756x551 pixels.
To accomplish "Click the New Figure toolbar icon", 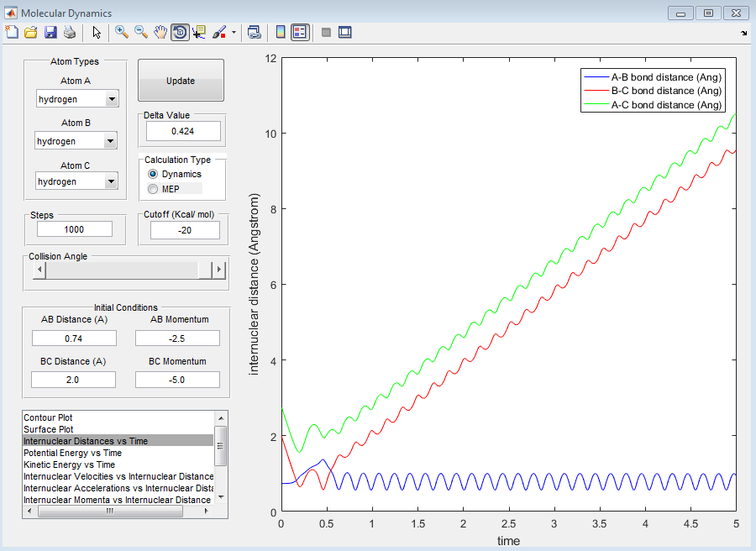I will pos(12,33).
